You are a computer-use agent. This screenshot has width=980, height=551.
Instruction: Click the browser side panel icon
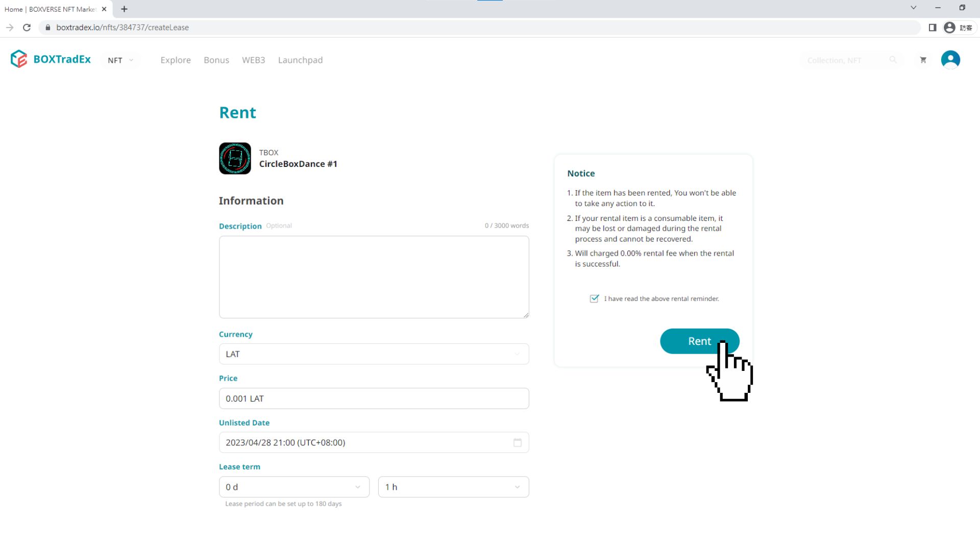(932, 28)
